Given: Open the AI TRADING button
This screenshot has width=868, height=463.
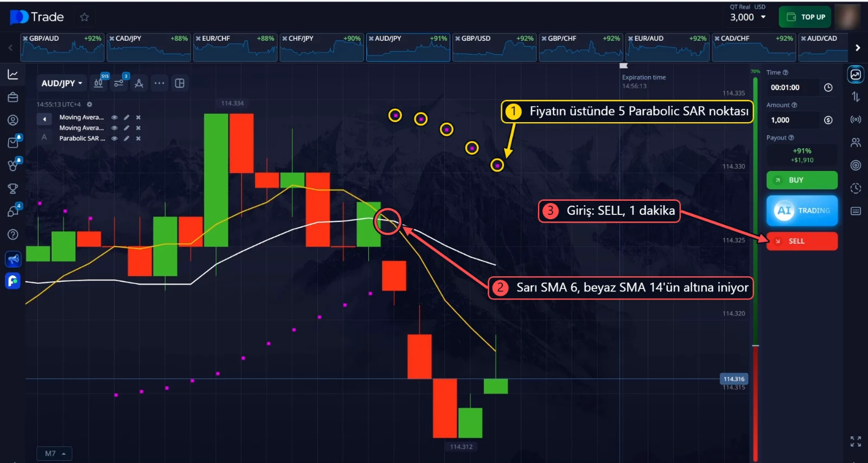Looking at the screenshot, I should pyautogui.click(x=802, y=211).
